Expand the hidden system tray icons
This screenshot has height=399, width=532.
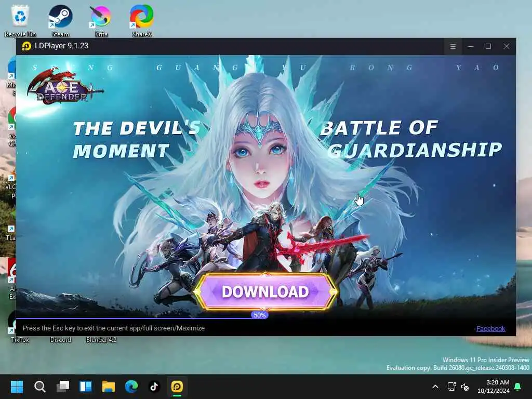pos(435,387)
